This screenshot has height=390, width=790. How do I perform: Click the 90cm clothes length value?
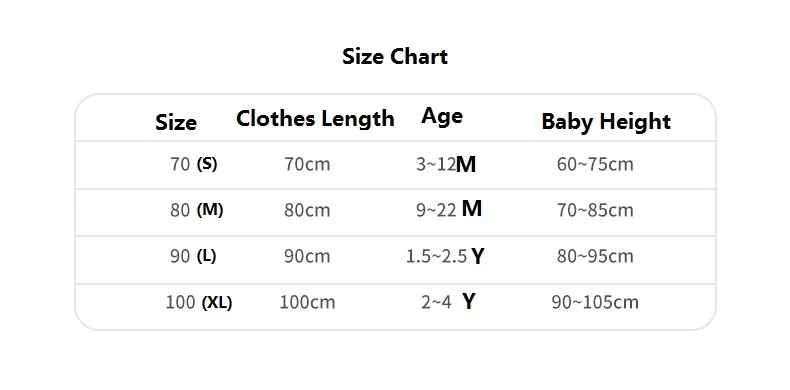coord(307,256)
